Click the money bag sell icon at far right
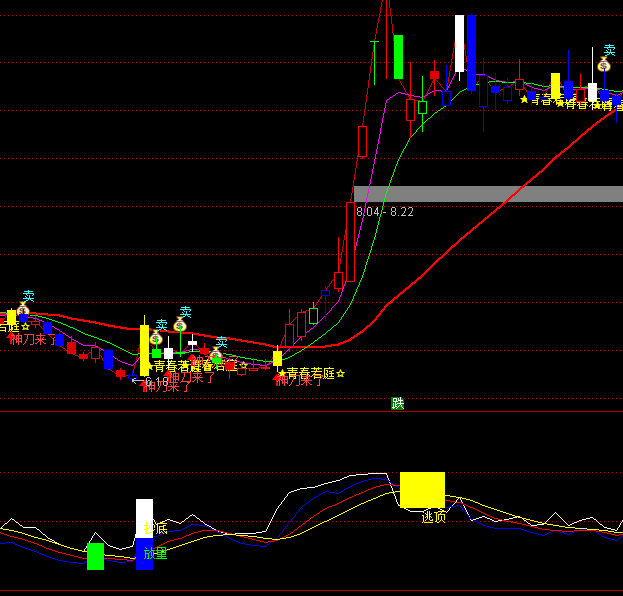Viewport: 623px width, 596px height. click(x=604, y=65)
